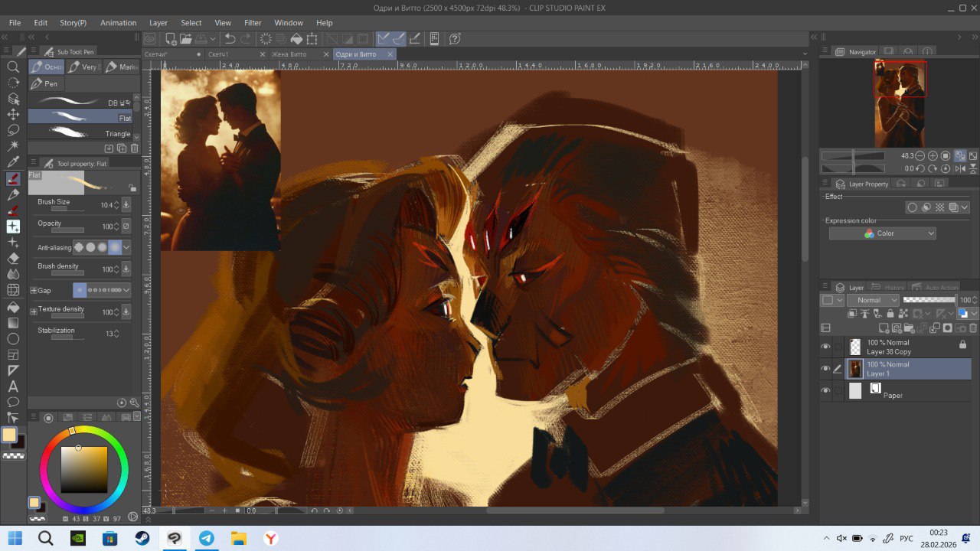Select the Eyedropper tool
980x551 pixels.
point(13,162)
